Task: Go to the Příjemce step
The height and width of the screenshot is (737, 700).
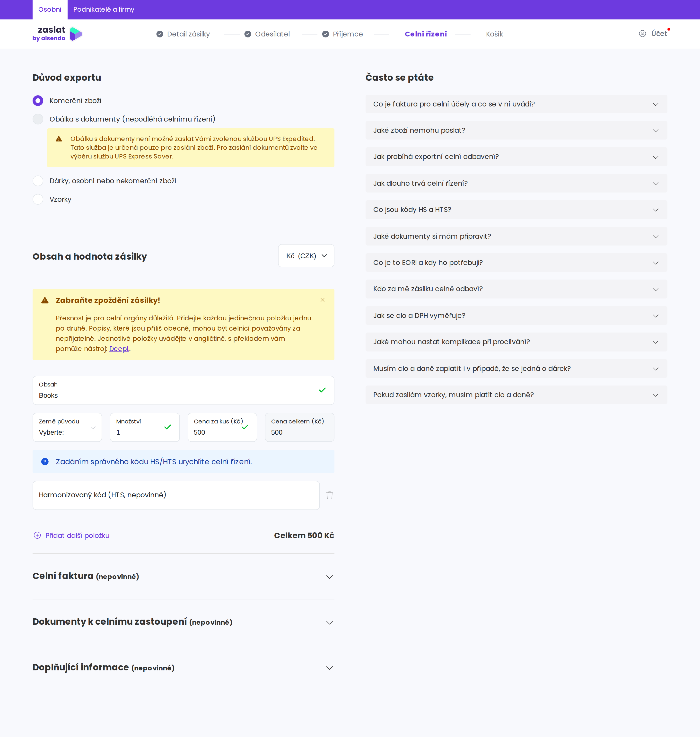Action: [x=348, y=34]
